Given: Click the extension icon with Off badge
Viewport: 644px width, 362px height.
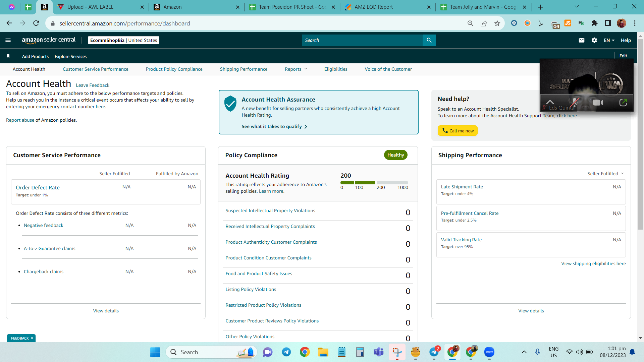Looking at the screenshot, I should (x=555, y=24).
